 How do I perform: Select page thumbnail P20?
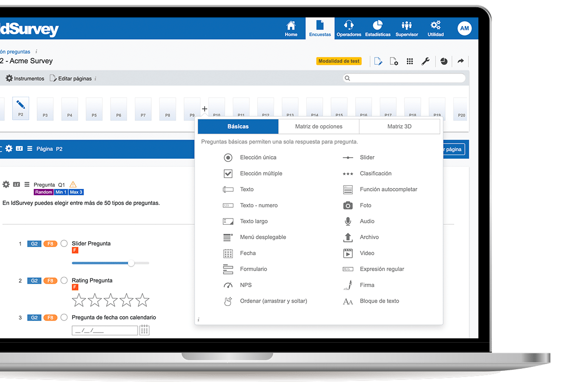click(x=461, y=109)
